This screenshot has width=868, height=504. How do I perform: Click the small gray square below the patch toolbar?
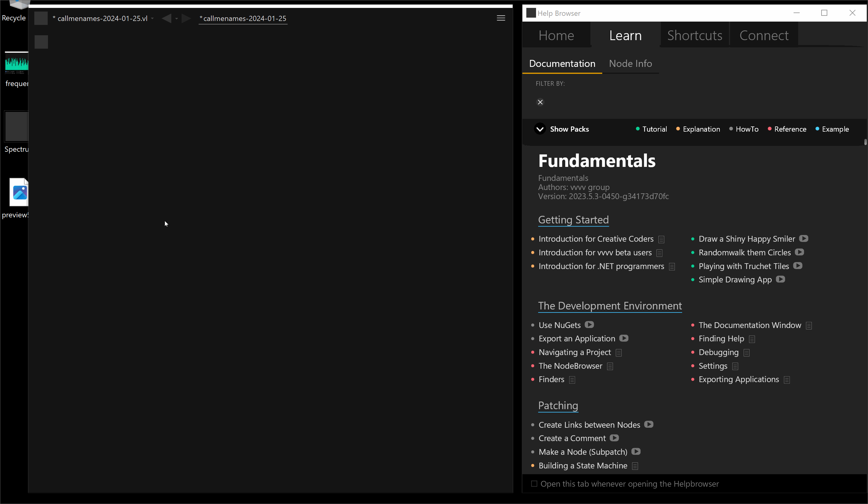click(x=41, y=42)
